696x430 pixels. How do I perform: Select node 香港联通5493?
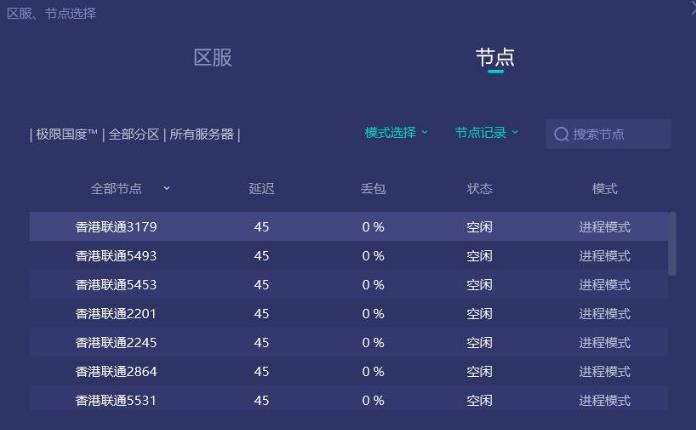pos(116,256)
